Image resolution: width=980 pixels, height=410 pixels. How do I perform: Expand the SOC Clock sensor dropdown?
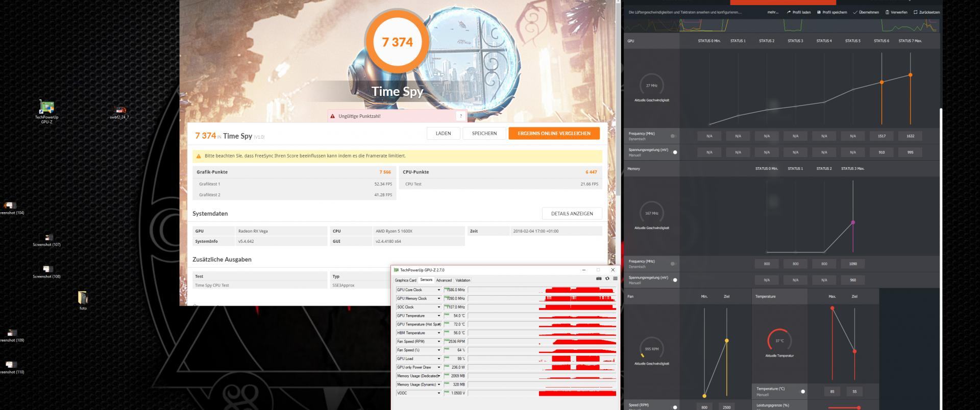(438, 307)
